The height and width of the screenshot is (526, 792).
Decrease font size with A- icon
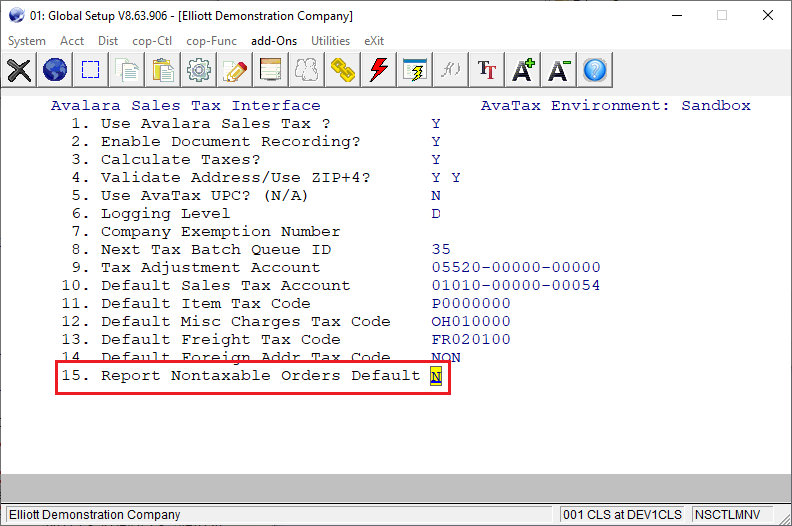point(559,69)
